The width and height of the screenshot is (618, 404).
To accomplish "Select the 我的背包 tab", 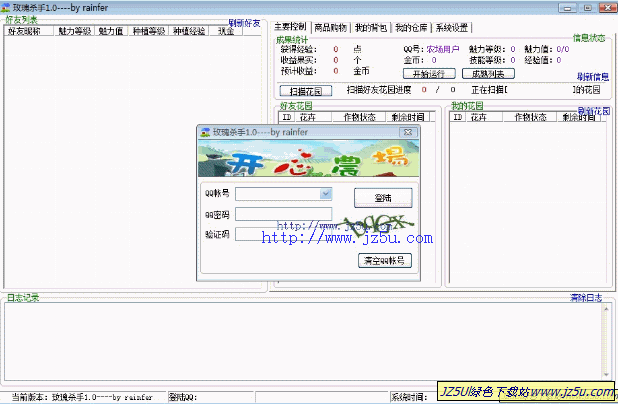I will (371, 28).
